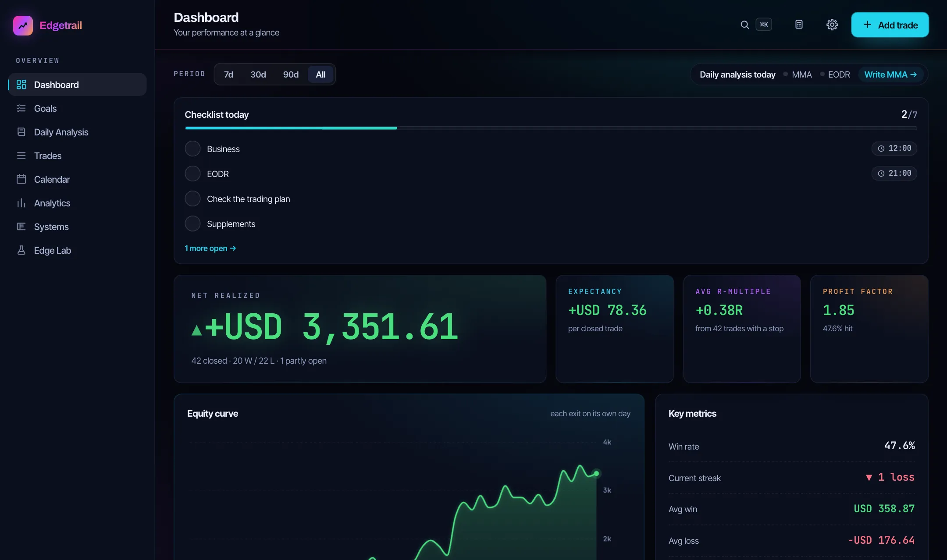Screen dimensions: 947x560
Task: Open settings gear icon
Action: tap(832, 25)
